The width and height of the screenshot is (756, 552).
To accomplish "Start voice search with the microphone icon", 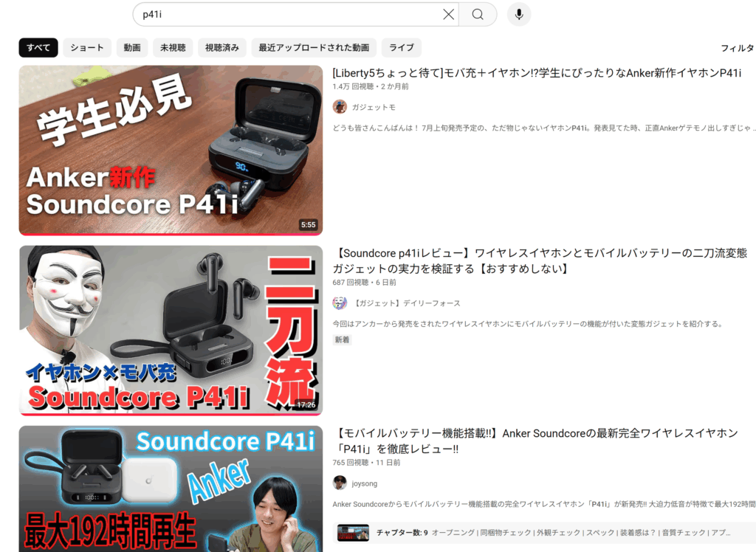I will [519, 15].
